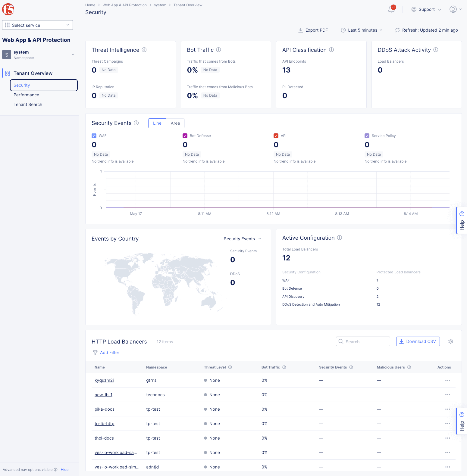Screen dimensions: 467x476
Task: Click Advanced nav options info icon
Action: (55, 470)
